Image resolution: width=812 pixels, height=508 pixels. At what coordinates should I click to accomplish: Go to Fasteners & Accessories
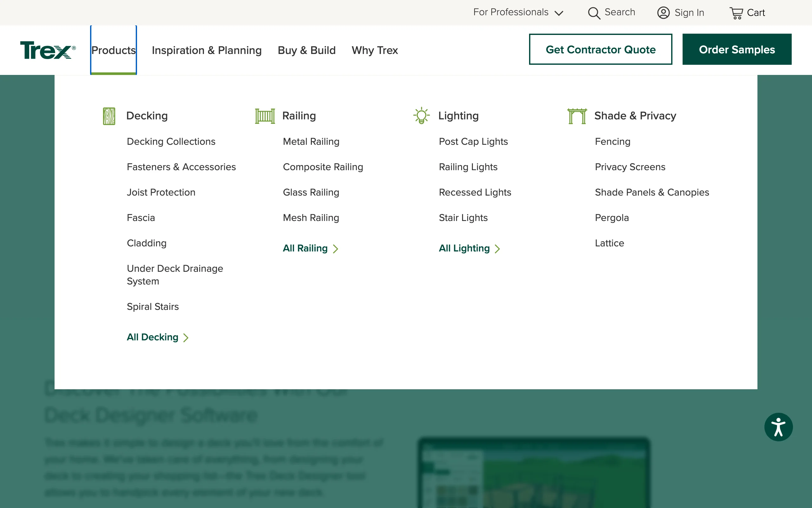point(181,167)
